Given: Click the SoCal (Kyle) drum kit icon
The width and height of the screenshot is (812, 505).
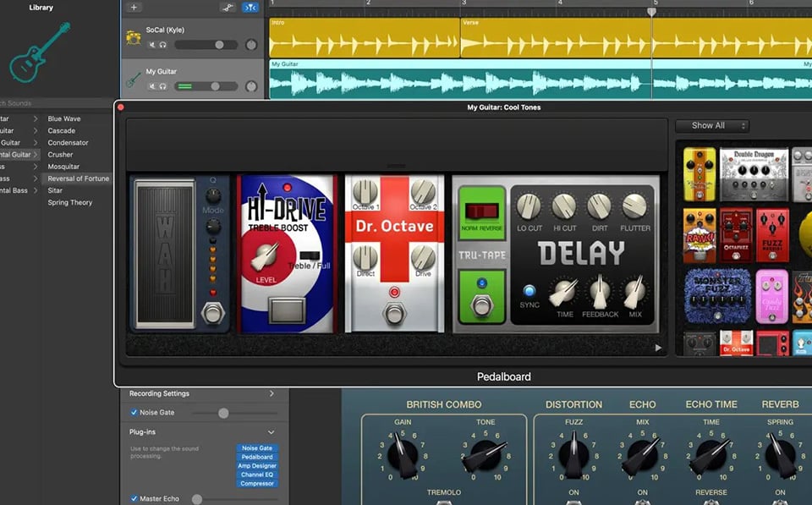Looking at the screenshot, I should pyautogui.click(x=133, y=38).
